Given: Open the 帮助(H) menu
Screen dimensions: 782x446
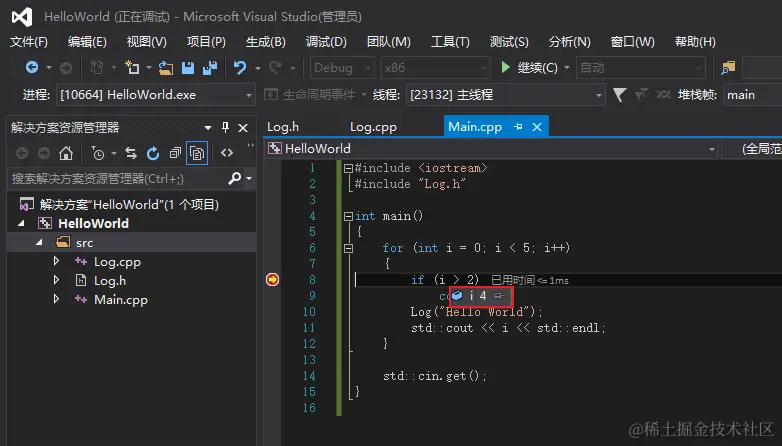Looking at the screenshot, I should 695,42.
